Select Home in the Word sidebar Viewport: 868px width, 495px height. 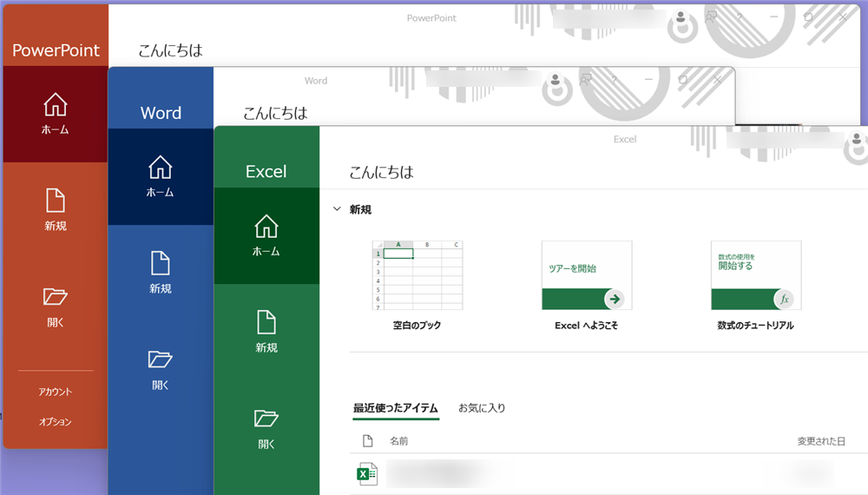click(161, 176)
